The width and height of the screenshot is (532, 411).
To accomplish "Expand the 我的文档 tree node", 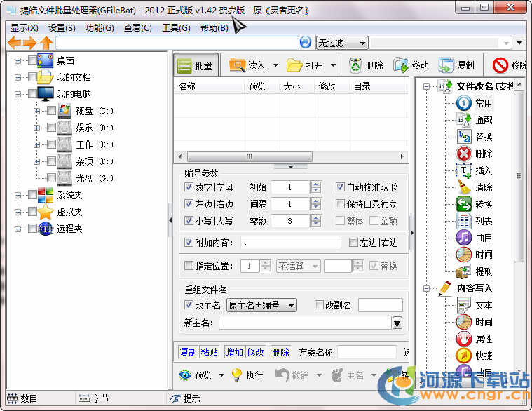I will coord(18,77).
